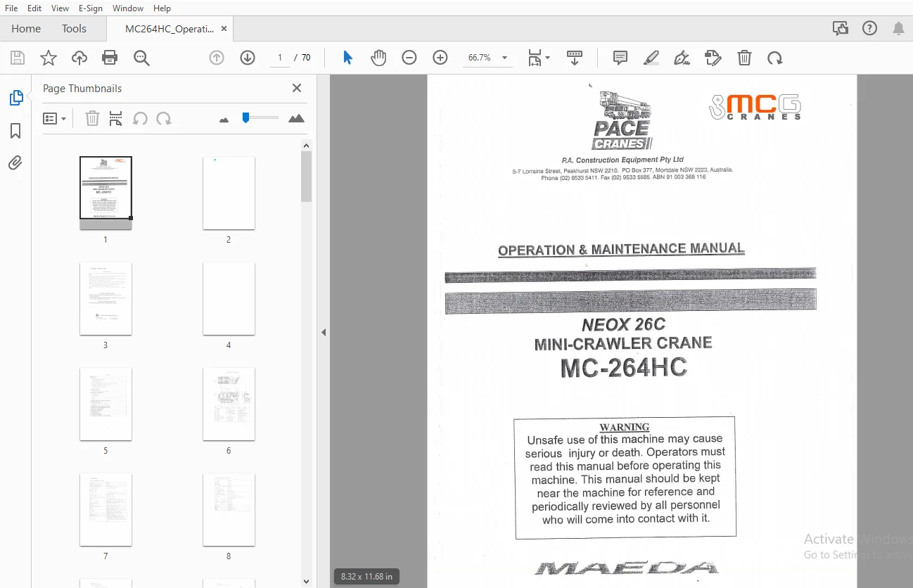913x588 pixels.
Task: Toggle the Page Thumbnails panel icon
Action: point(15,98)
